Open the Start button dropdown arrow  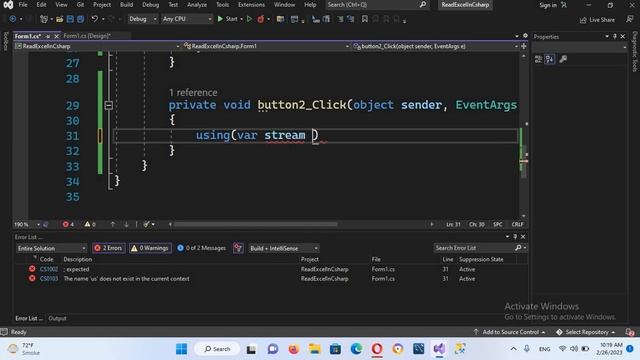click(x=241, y=19)
